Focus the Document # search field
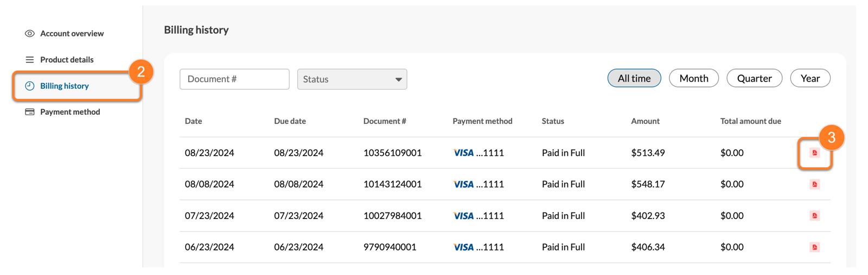The image size is (868, 275). click(x=234, y=79)
